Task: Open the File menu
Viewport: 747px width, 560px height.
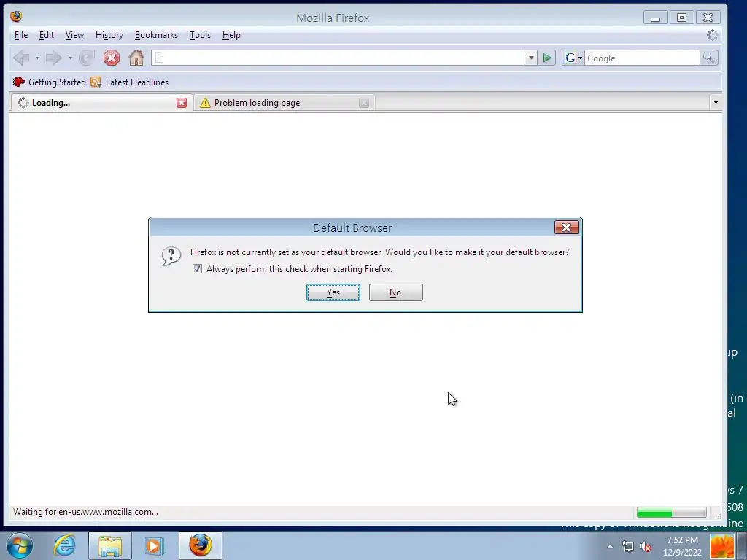Action: [21, 35]
